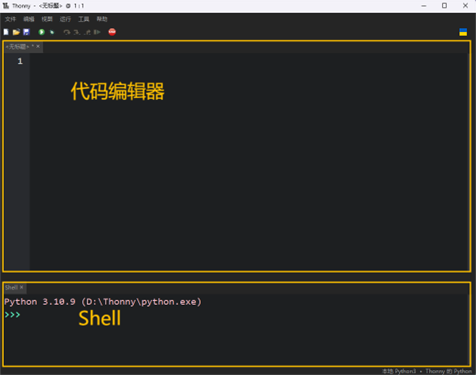Image resolution: width=476 pixels, height=375 pixels.
Task: Click line 1 in the code editor
Action: pos(249,61)
